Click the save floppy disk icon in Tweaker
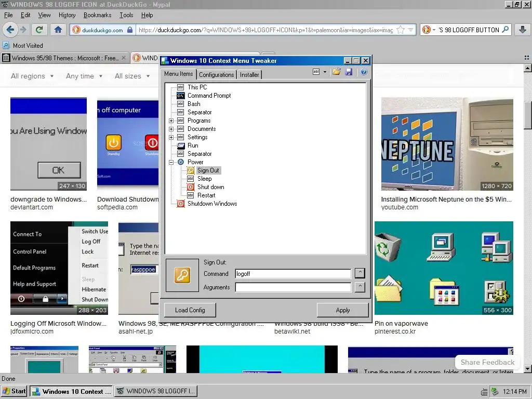This screenshot has height=399, width=532. pos(349,72)
